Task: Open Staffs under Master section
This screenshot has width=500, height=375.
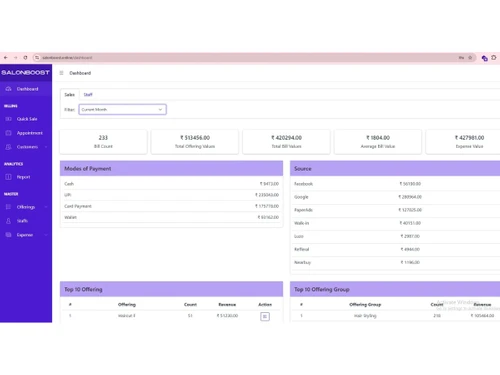Action: click(26, 221)
